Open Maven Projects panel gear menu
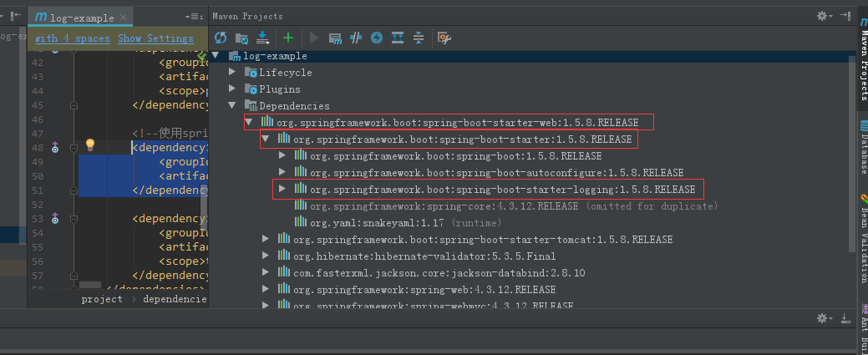The width and height of the screenshot is (868, 355). (825, 16)
